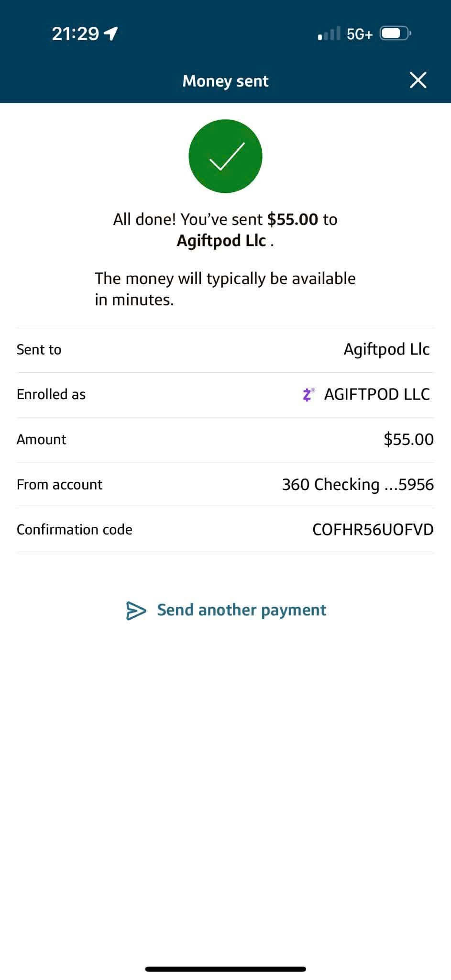Tap the 21:29 clock in status bar
The width and height of the screenshot is (451, 980).
tap(75, 33)
